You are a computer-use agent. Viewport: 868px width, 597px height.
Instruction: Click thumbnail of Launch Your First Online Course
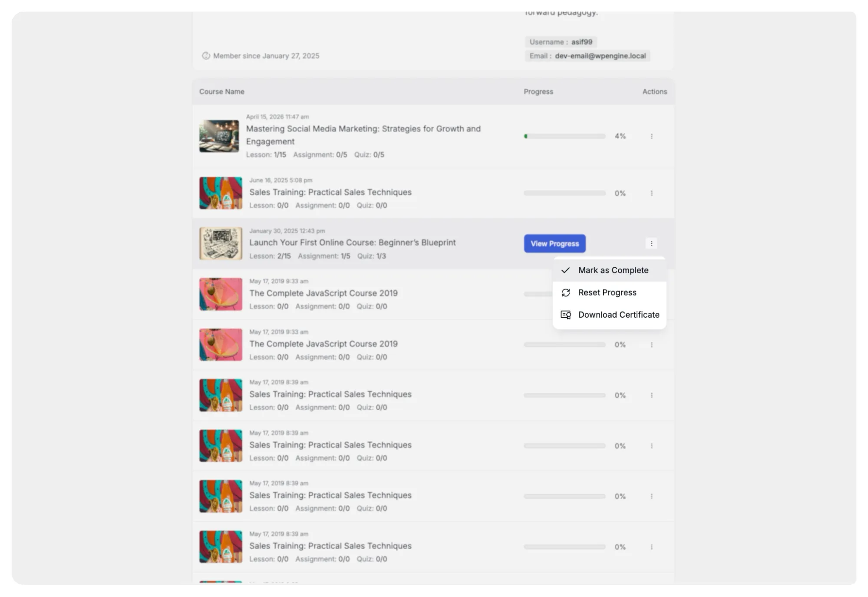tap(221, 243)
